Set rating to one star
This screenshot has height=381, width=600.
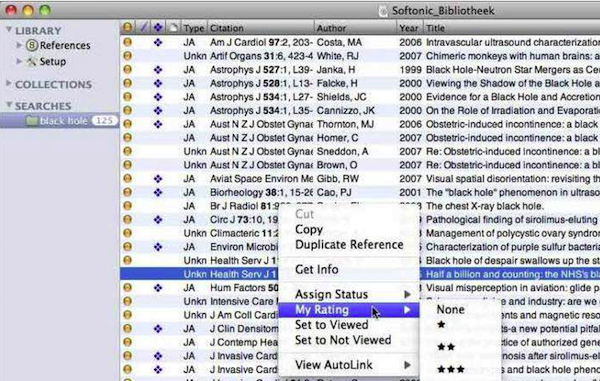[441, 325]
